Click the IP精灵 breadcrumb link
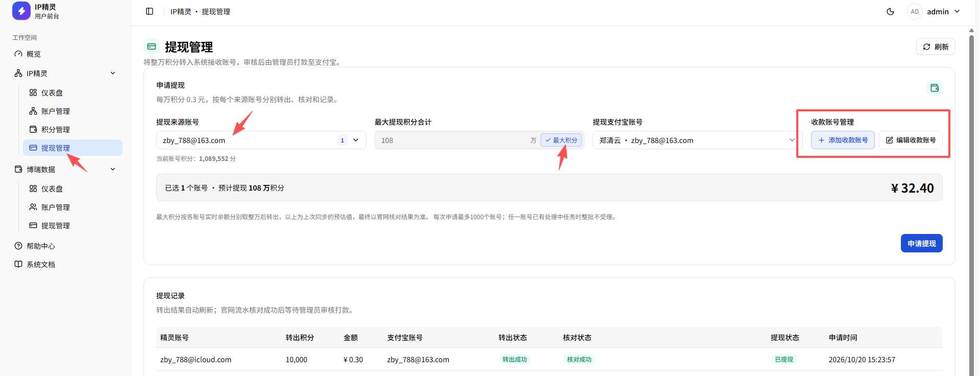This screenshot has height=376, width=980. (181, 11)
